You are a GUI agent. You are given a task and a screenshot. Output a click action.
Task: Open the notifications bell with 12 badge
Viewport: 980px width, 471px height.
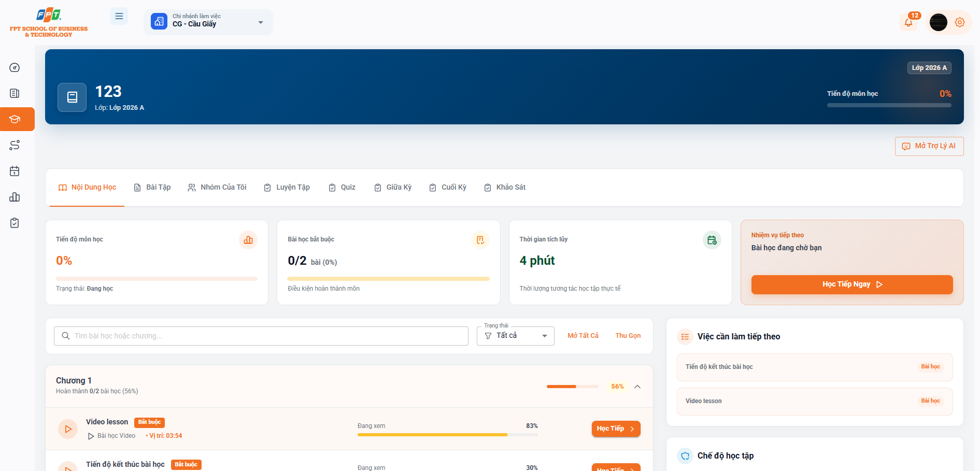[908, 22]
